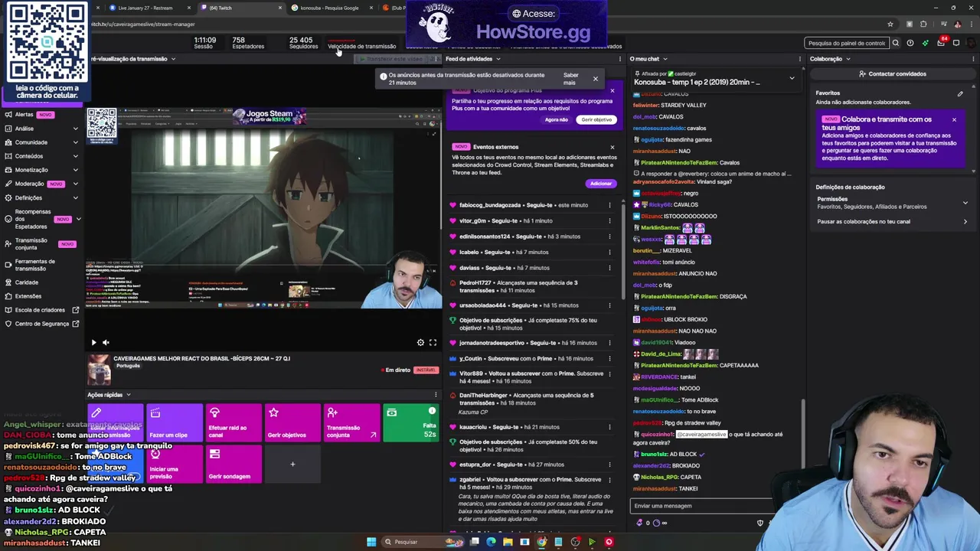Viewport: 980px width, 551px height.
Task: Open options for the fabiocog_bundagozada follow event
Action: pyautogui.click(x=609, y=205)
